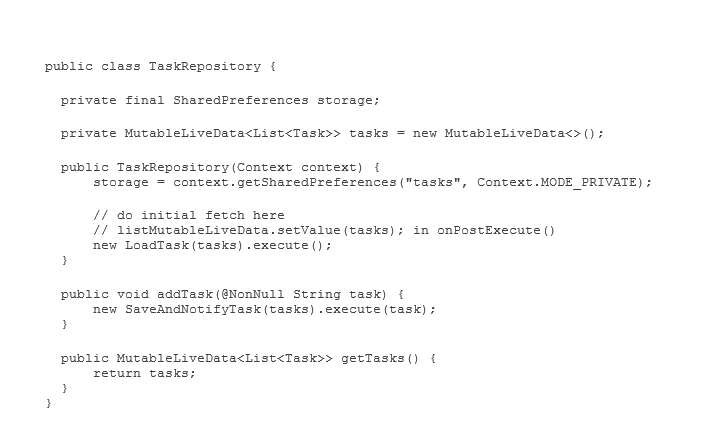Click the 'return tasks;' statement

coord(145,373)
